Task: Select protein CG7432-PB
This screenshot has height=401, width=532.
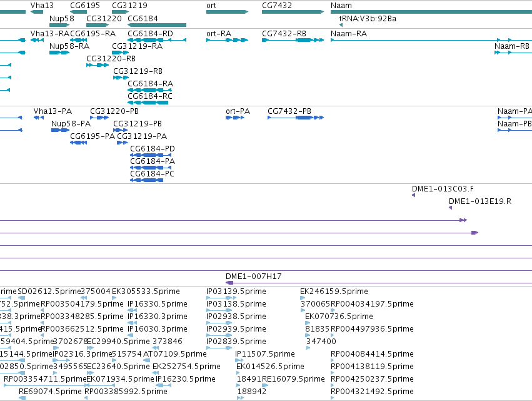Action: click(x=296, y=118)
